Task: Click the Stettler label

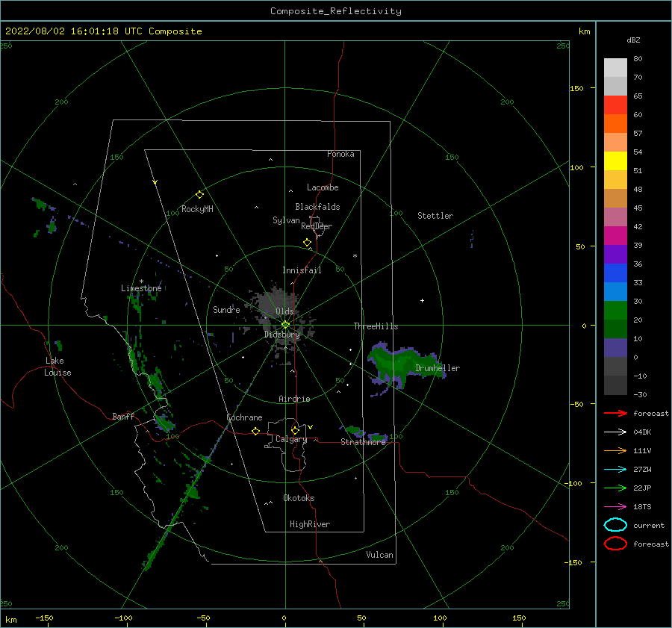Action: [435, 216]
